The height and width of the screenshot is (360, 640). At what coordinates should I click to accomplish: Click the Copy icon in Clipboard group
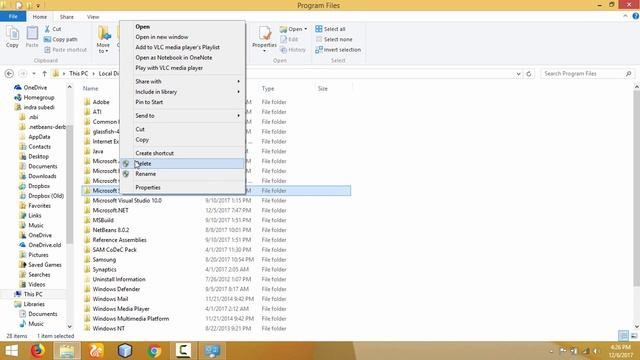(x=12, y=33)
